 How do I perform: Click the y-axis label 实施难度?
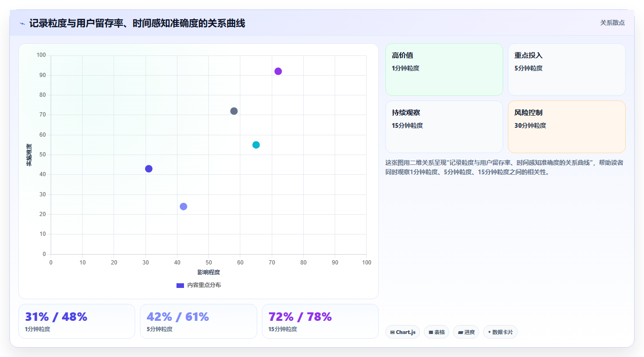(29, 155)
